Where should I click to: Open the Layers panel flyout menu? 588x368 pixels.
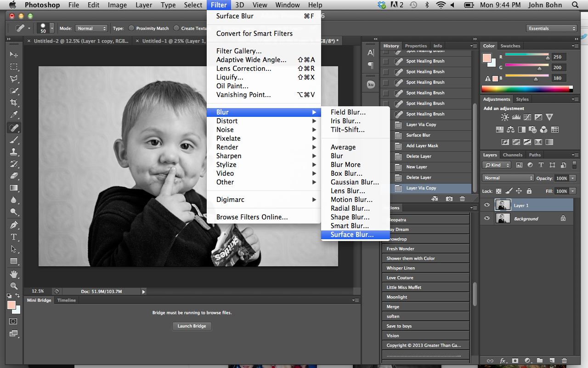tap(574, 155)
